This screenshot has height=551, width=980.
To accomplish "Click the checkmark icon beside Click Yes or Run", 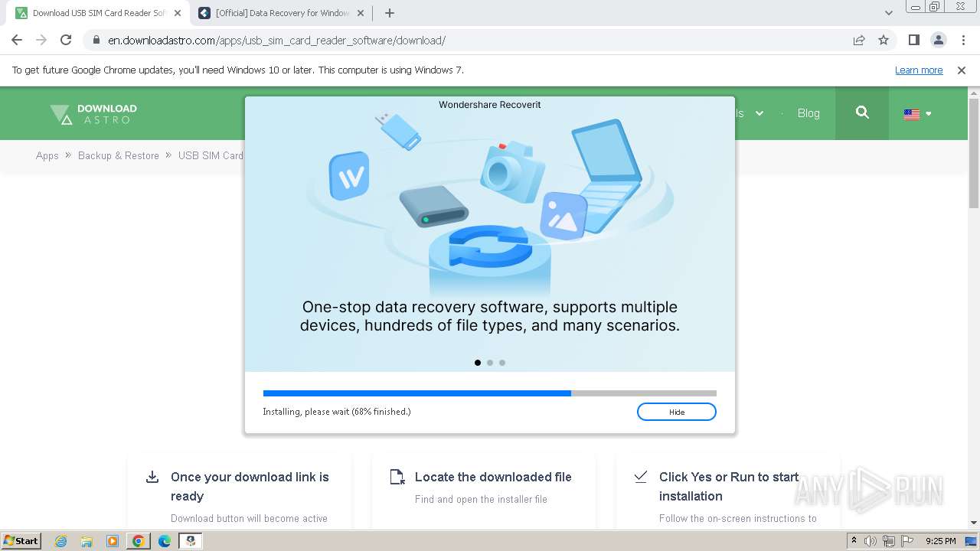I will coord(641,476).
